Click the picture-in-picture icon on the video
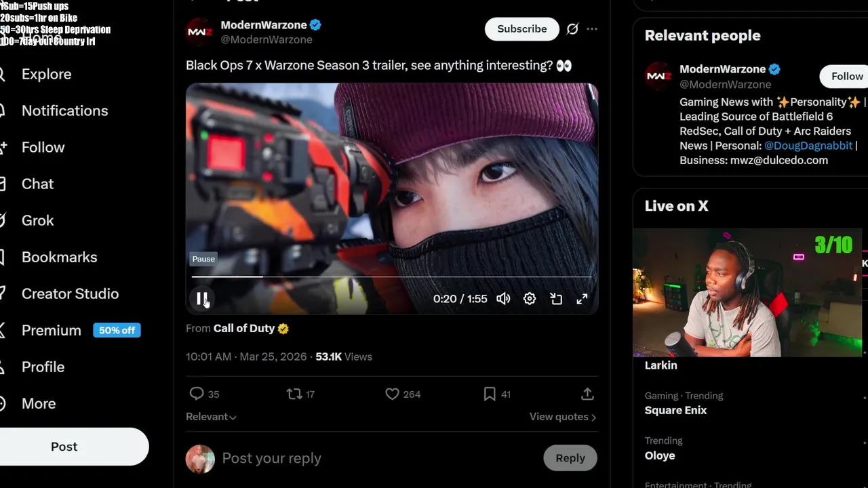The width and height of the screenshot is (868, 488). tap(556, 299)
